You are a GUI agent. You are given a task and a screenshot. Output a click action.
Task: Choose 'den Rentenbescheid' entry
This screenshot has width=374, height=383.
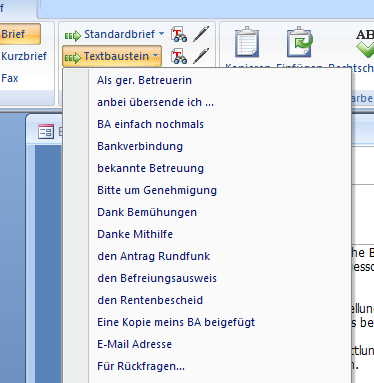(x=207, y=300)
